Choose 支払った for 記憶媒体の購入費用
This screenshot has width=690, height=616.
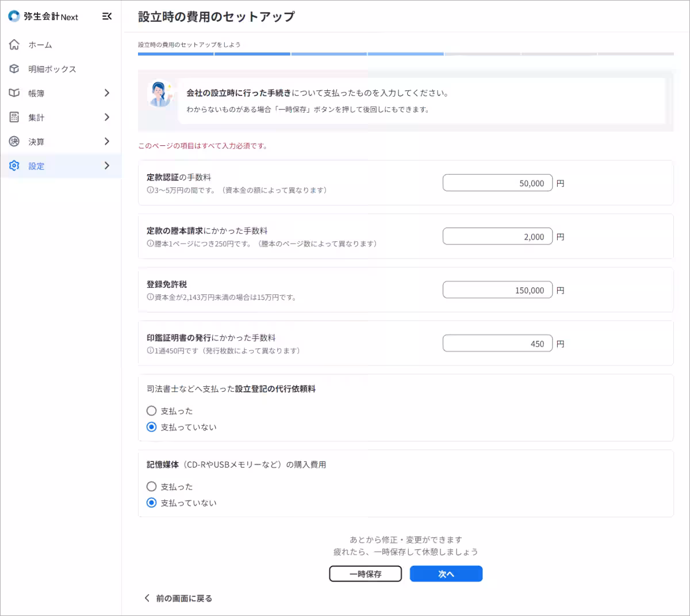click(x=151, y=486)
